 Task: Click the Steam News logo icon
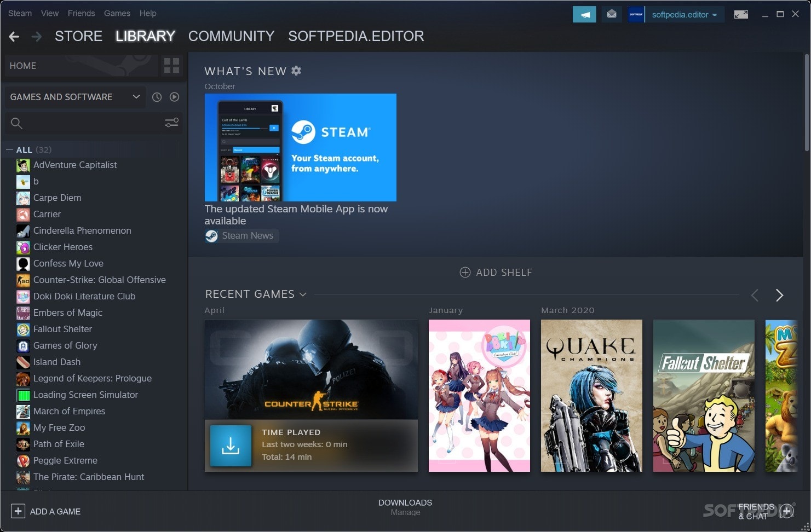pos(211,236)
